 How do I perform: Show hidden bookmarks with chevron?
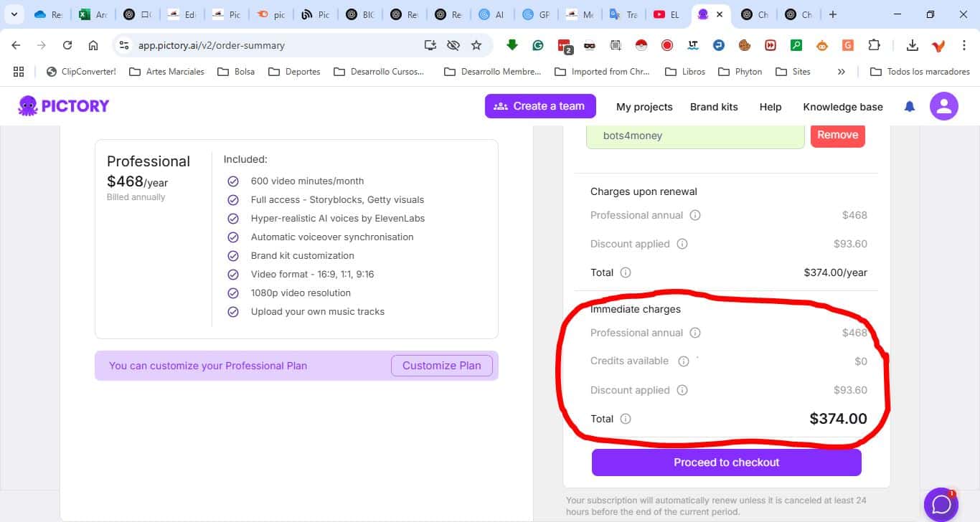842,72
